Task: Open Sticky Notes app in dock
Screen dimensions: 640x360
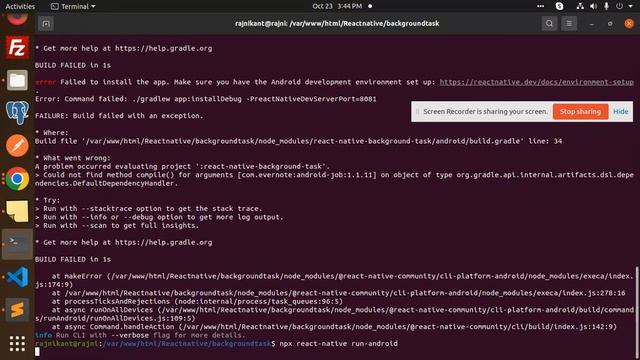Action: coord(17,211)
